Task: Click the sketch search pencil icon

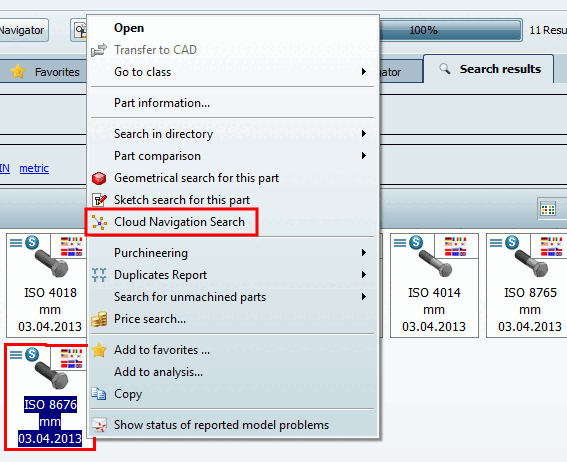Action: [99, 200]
